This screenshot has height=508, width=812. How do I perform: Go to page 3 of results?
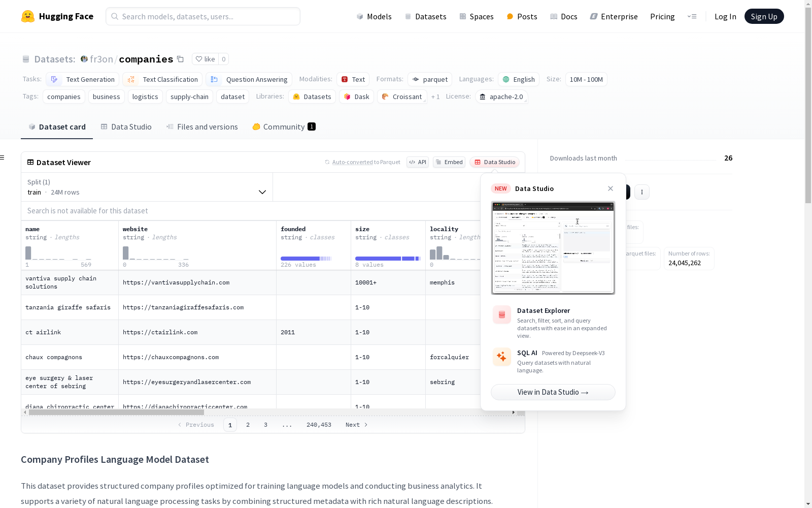tap(265, 425)
